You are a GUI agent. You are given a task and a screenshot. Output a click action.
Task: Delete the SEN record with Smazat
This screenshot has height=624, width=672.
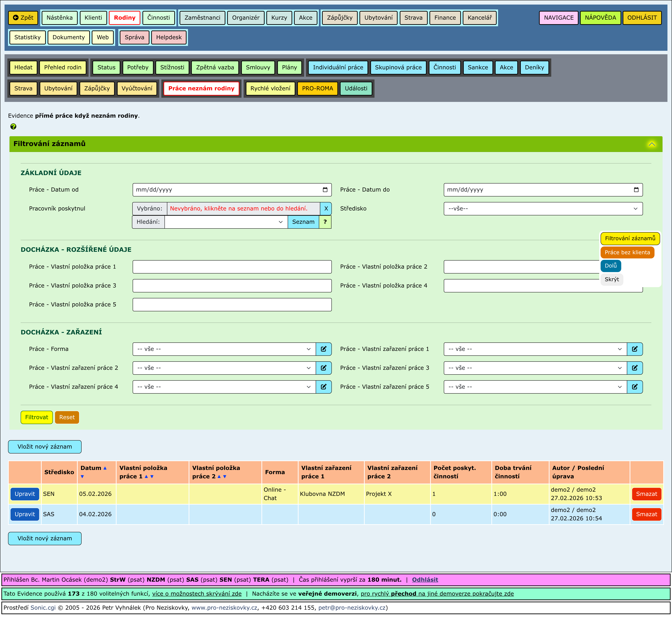click(x=646, y=494)
